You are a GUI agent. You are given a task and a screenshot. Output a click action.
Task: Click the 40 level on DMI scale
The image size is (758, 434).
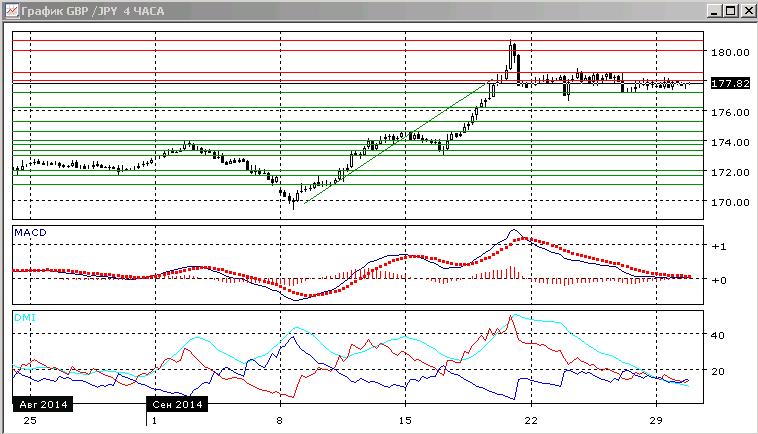point(718,335)
